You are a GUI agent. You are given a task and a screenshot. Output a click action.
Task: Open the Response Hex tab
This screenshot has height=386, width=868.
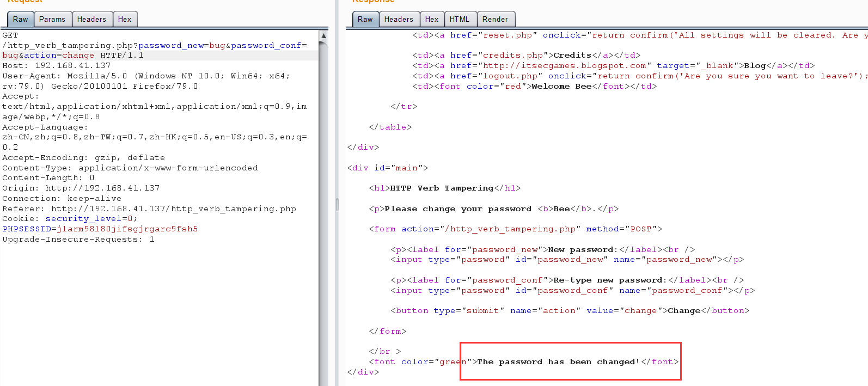432,19
